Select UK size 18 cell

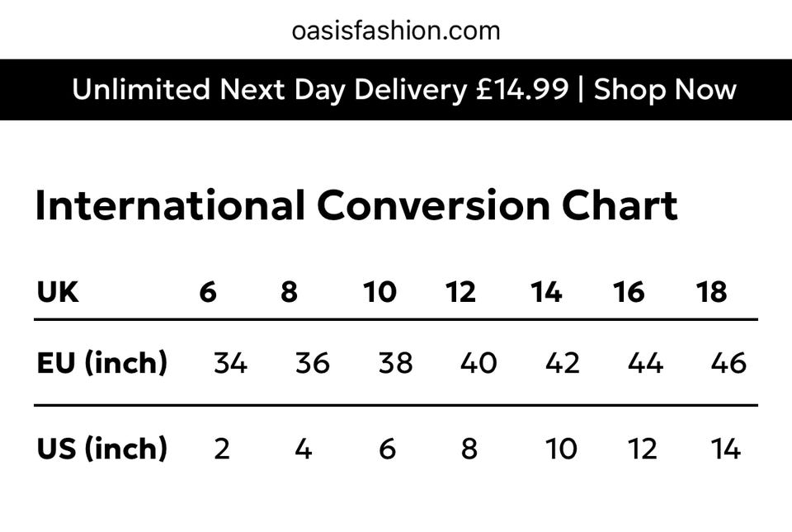[711, 292]
